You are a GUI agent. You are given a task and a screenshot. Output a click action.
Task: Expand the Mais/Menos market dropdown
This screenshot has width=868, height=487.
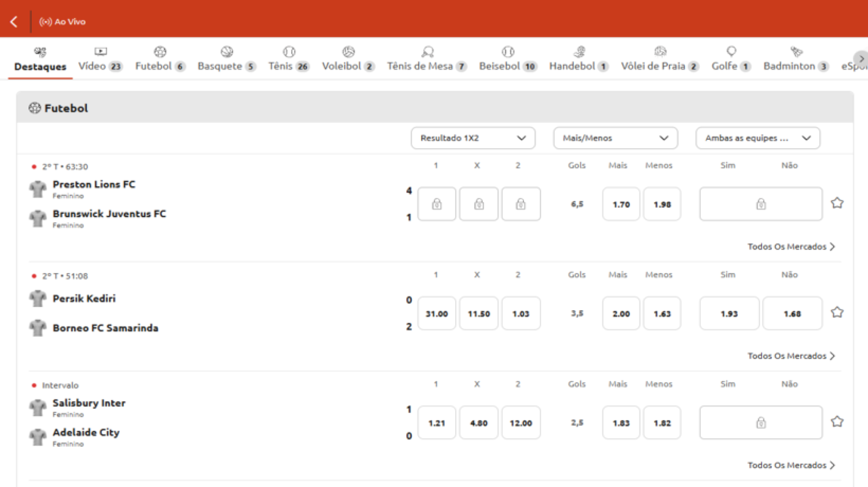coord(615,138)
